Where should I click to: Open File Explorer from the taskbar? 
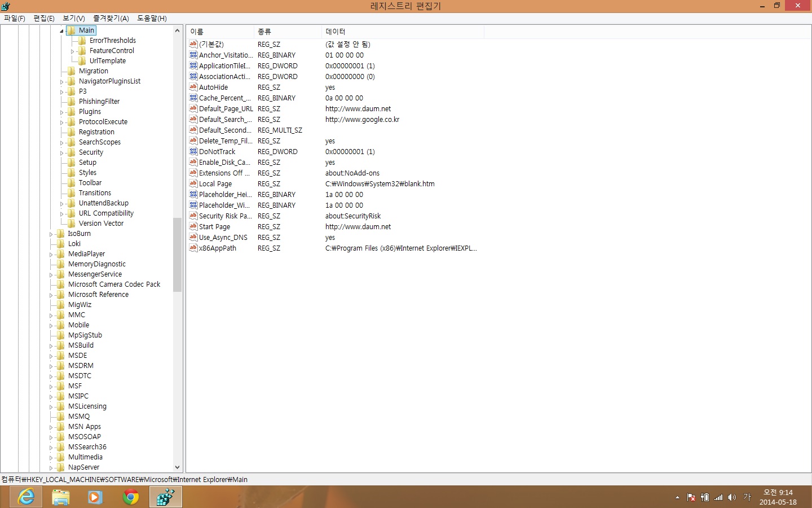[61, 497]
